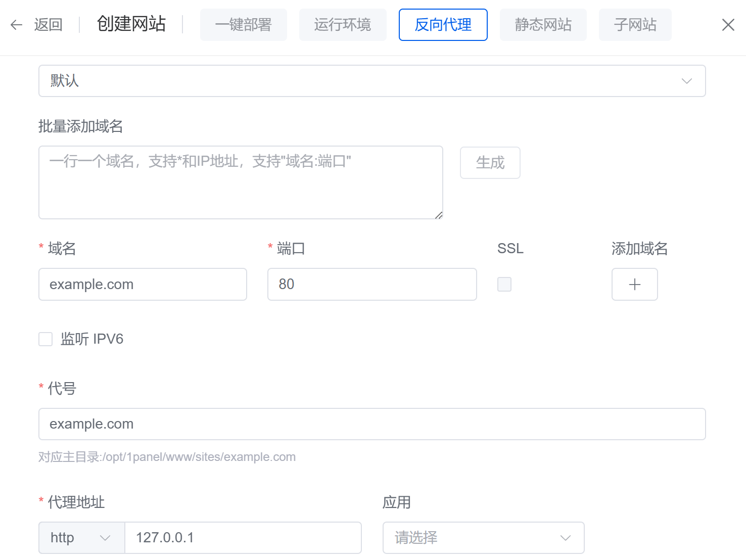
Task: Click the 生成 button
Action: point(490,163)
